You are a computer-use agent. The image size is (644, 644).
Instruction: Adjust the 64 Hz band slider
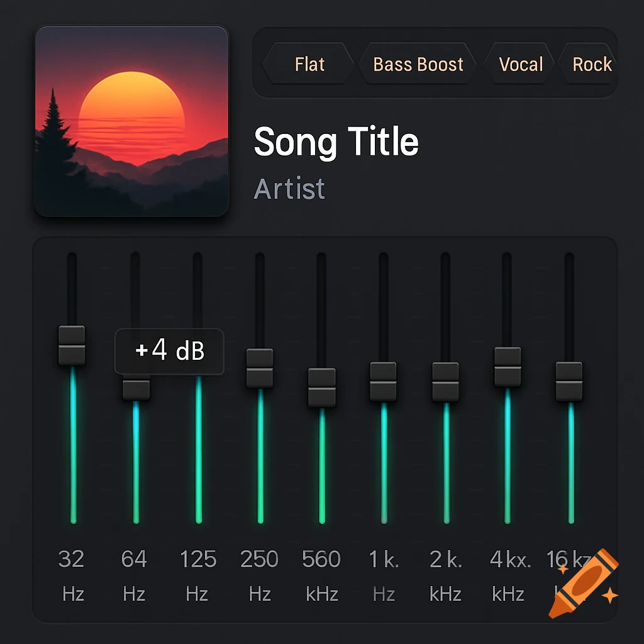pyautogui.click(x=134, y=390)
